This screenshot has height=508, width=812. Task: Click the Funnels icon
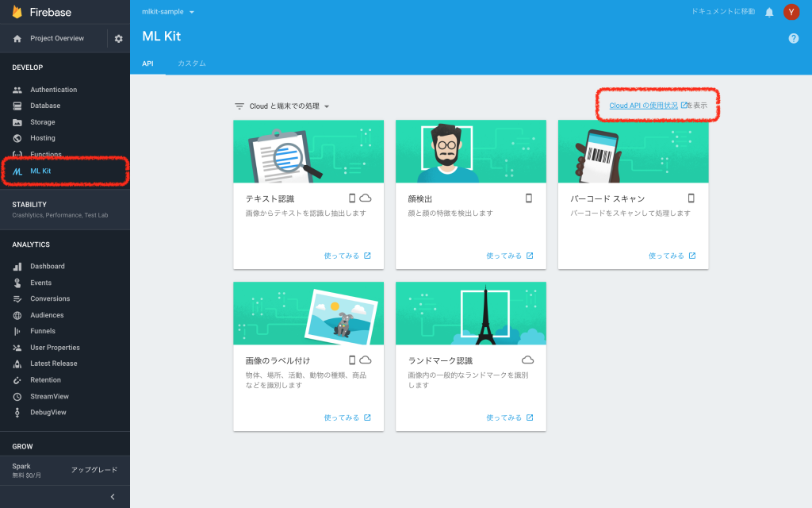pos(17,331)
